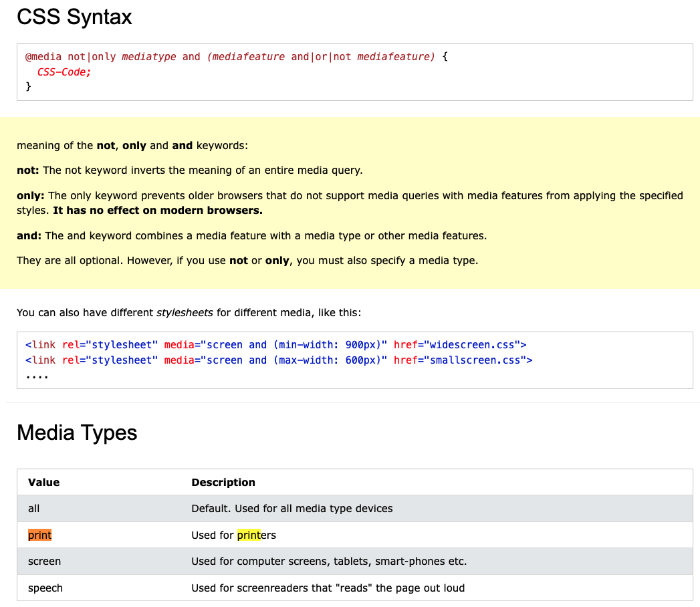Click the screen value table cell
Image resolution: width=700 pixels, height=607 pixels.
[44, 561]
